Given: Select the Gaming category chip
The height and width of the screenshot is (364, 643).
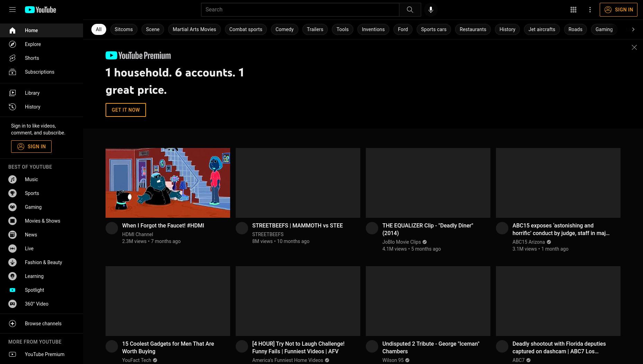Looking at the screenshot, I should [x=604, y=29].
